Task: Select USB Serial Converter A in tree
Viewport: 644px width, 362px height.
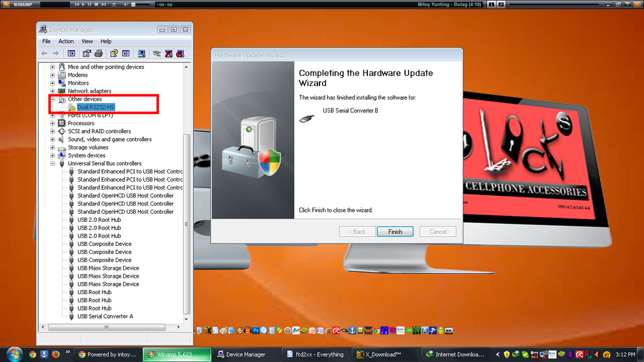Action: click(x=105, y=317)
